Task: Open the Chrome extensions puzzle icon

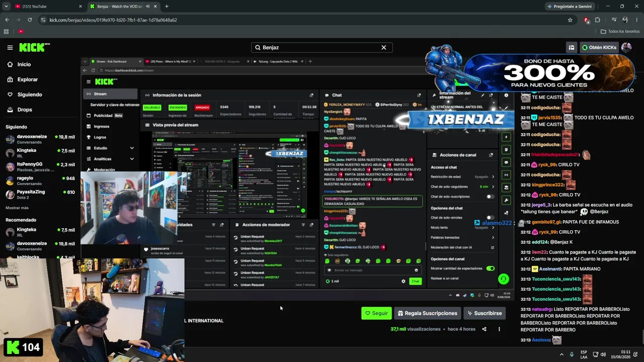Action: point(598,20)
